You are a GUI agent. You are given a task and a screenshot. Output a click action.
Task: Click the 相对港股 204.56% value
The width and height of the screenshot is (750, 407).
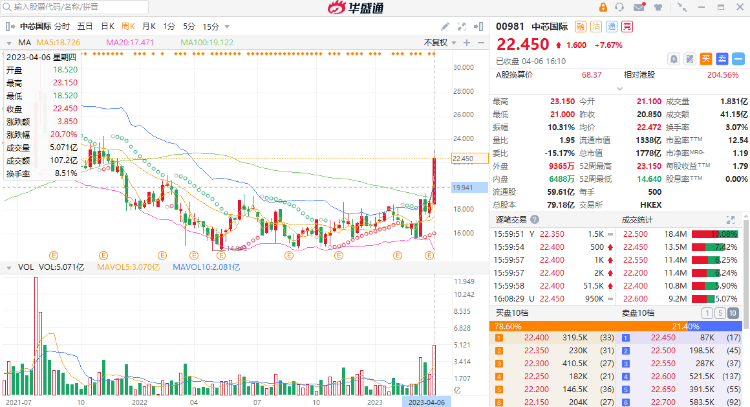[x=722, y=75]
